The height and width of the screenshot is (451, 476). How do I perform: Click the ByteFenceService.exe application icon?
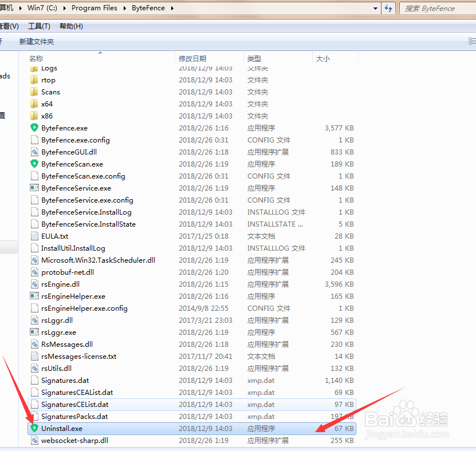(x=34, y=188)
